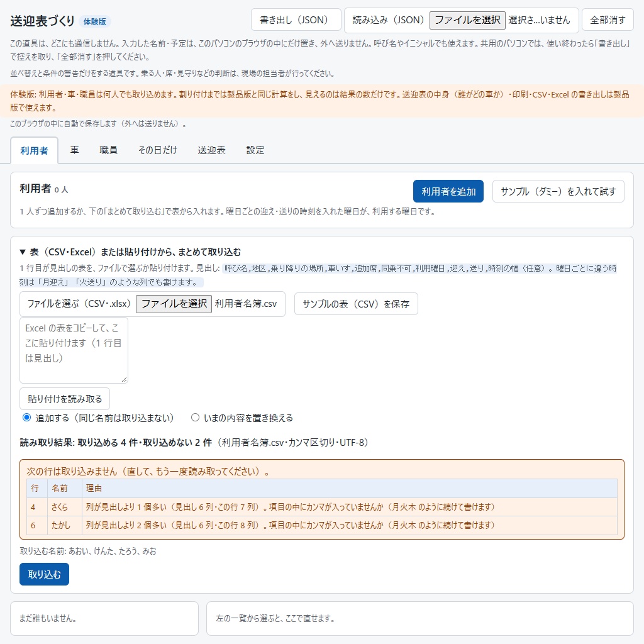The image size is (644, 644).
Task: Click the 取り込む名前 list text
Action: (x=88, y=551)
